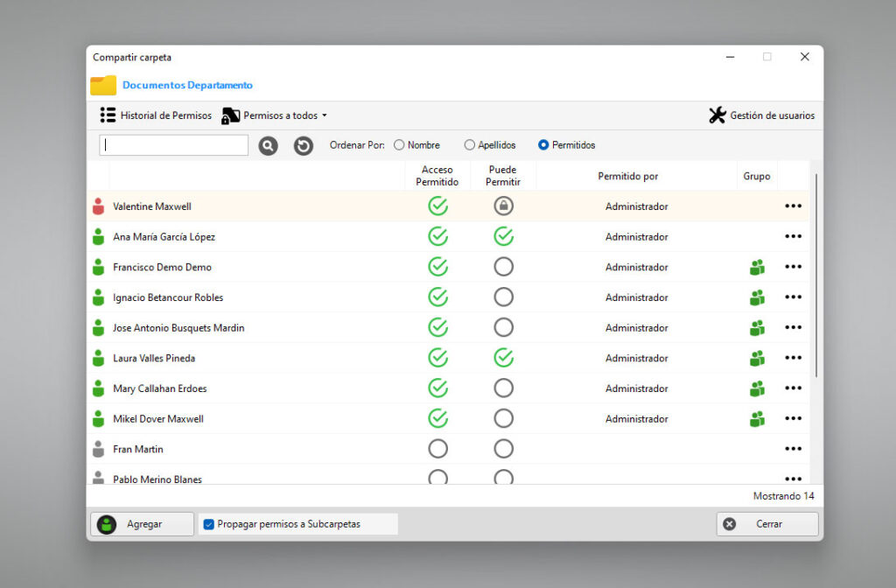Toggle Puede Permitir for Ana María García López
This screenshot has height=588, width=896.
pyautogui.click(x=503, y=236)
